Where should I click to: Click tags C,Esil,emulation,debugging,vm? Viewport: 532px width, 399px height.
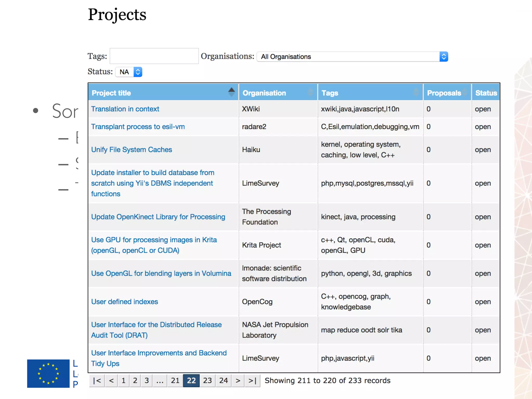pyautogui.click(x=370, y=127)
